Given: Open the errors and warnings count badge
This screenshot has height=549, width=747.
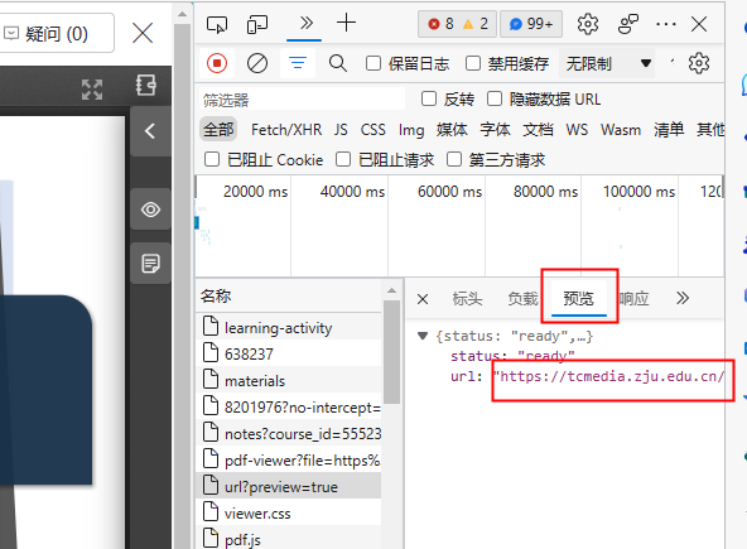Looking at the screenshot, I should point(457,24).
